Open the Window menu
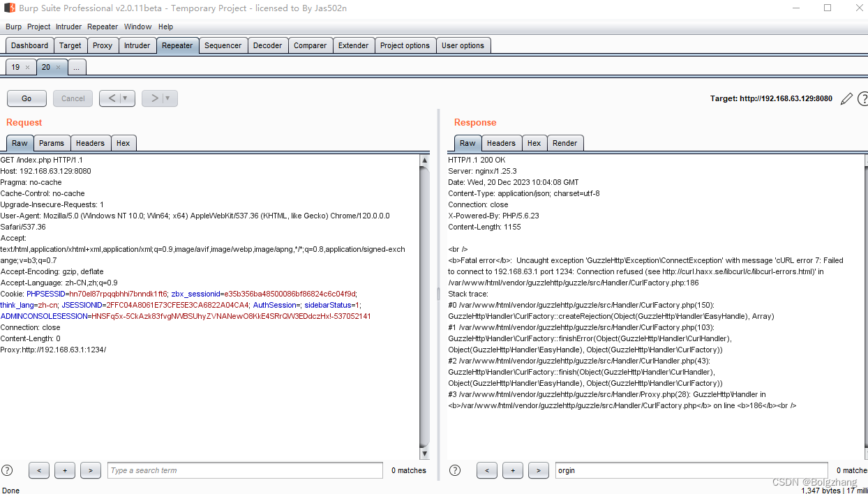The width and height of the screenshot is (868, 494). (x=137, y=27)
